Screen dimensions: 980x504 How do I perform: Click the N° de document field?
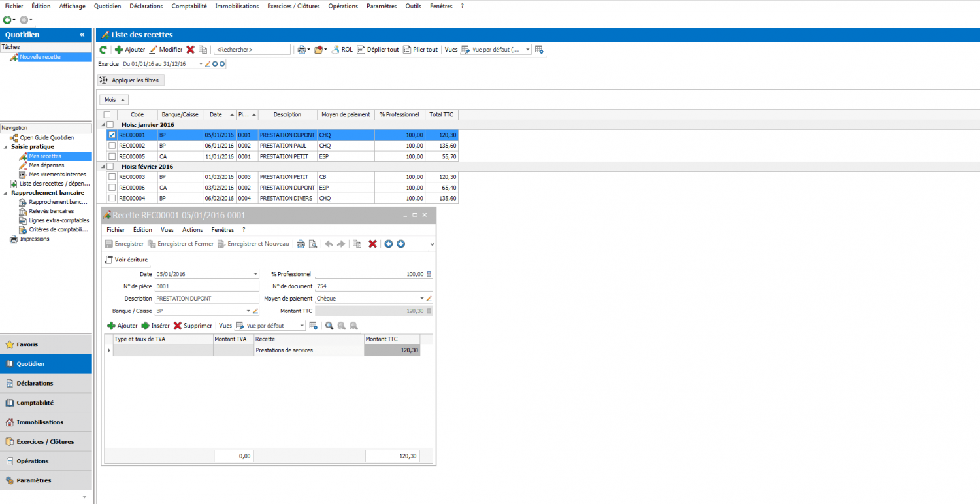coord(373,286)
